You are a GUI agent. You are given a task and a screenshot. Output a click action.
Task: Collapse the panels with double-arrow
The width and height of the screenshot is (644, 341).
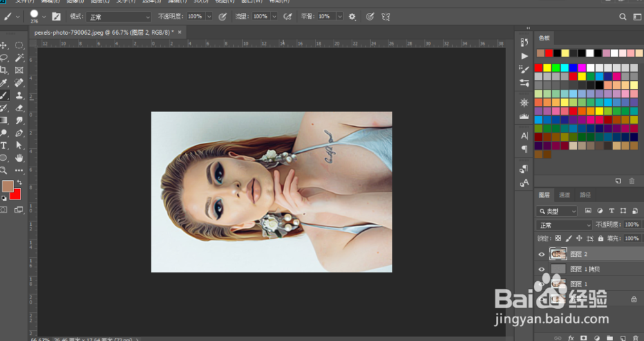click(x=528, y=28)
